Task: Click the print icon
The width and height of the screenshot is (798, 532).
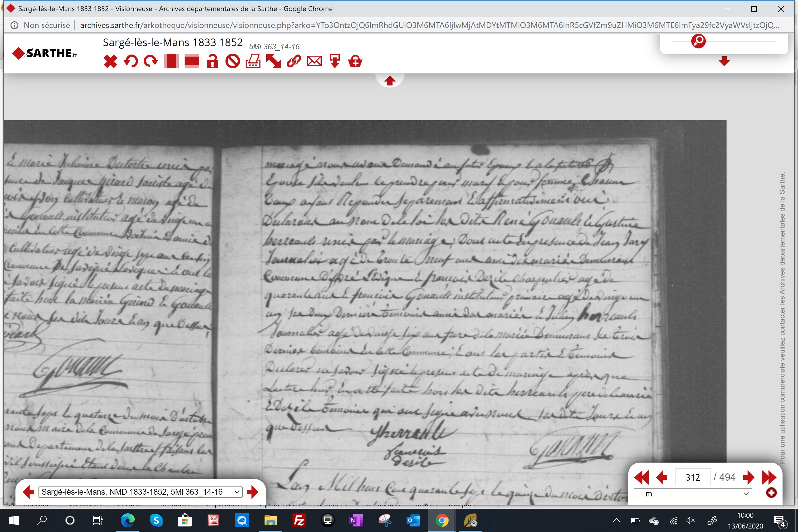Action: [x=253, y=62]
